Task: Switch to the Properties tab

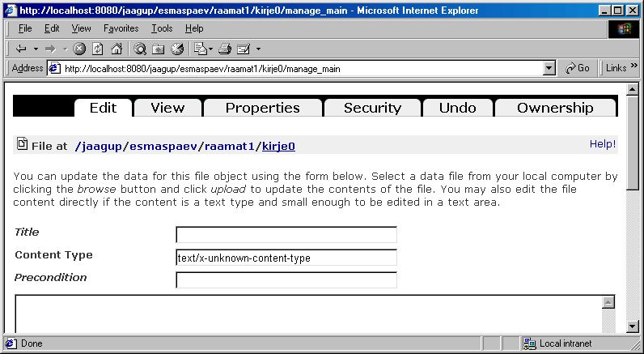Action: pyautogui.click(x=262, y=108)
